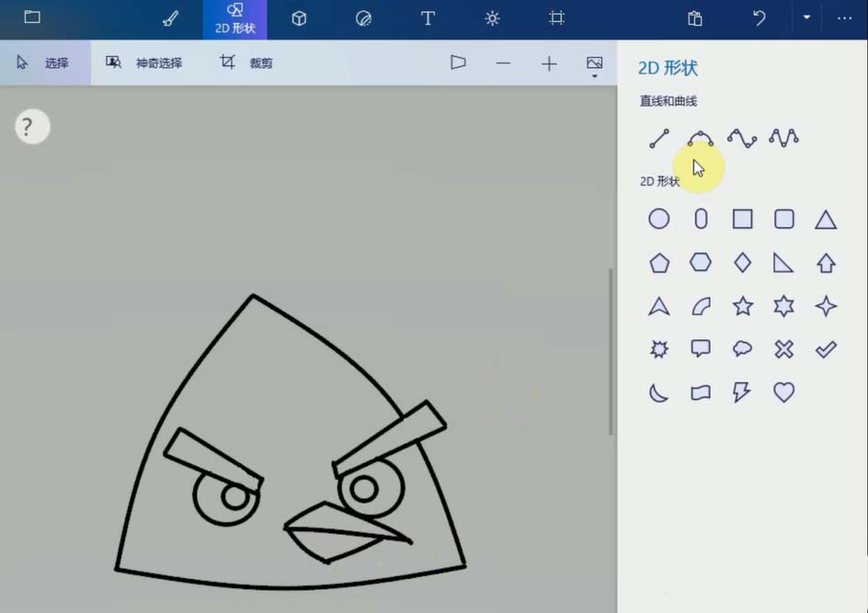This screenshot has width=868, height=613.
Task: Select the square shape
Action: click(x=742, y=219)
